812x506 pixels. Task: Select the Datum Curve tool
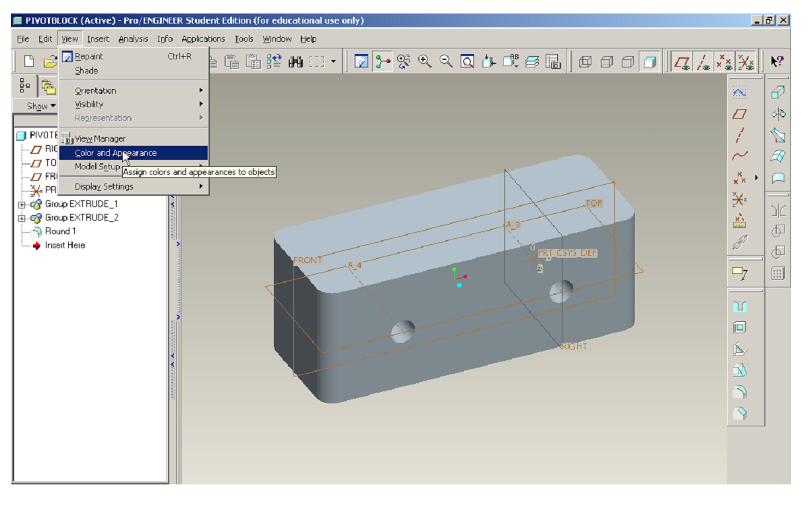740,157
